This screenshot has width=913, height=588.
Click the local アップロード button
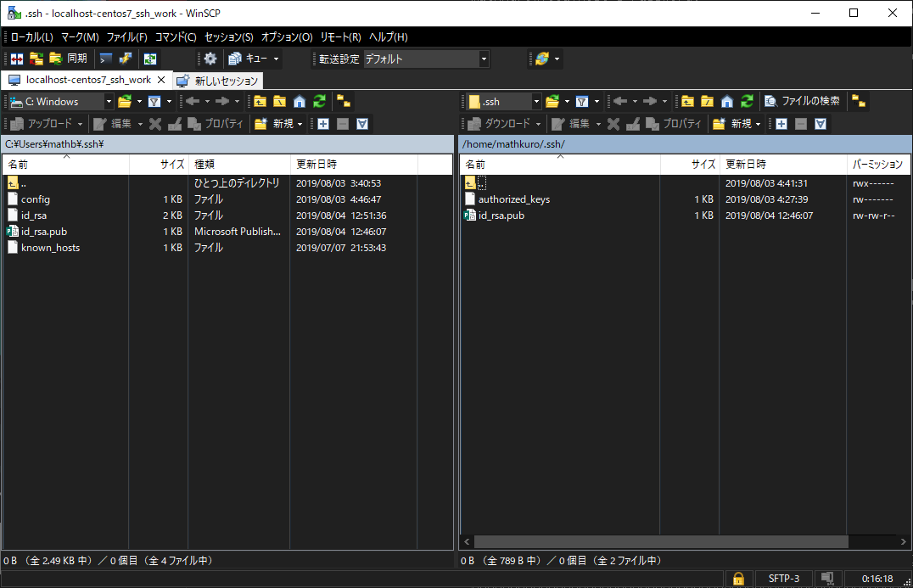coord(42,124)
